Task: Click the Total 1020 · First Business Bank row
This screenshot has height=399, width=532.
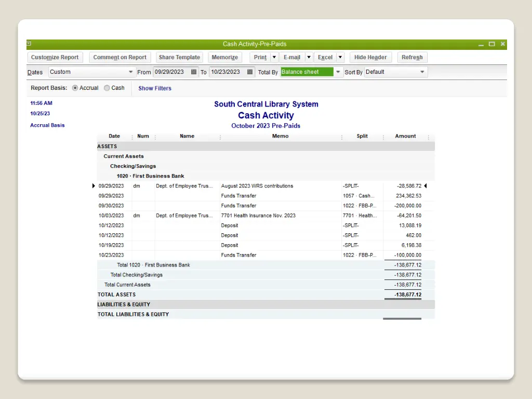Action: (265, 265)
